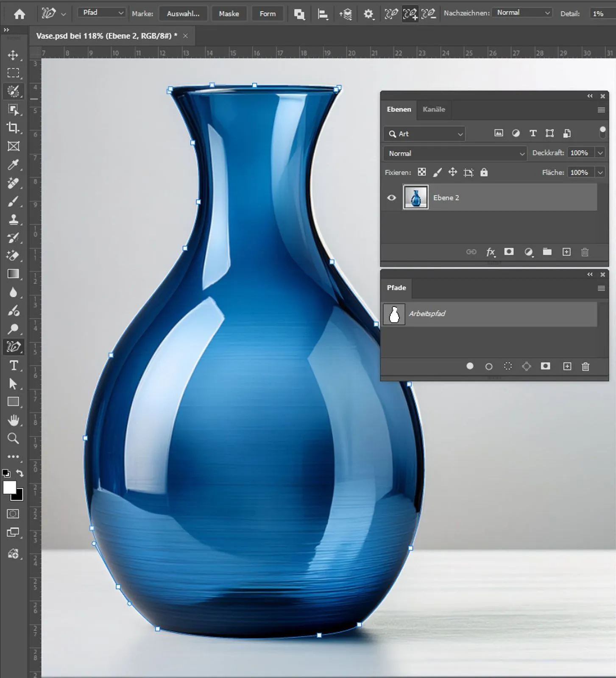616x678 pixels.
Task: Switch to the Kanäle tab
Action: [434, 109]
